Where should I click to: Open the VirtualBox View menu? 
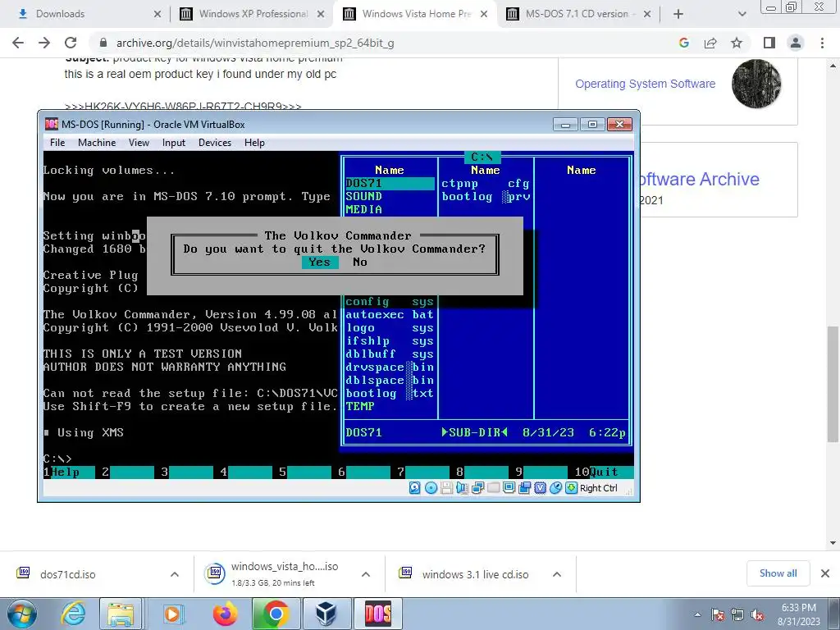click(139, 143)
